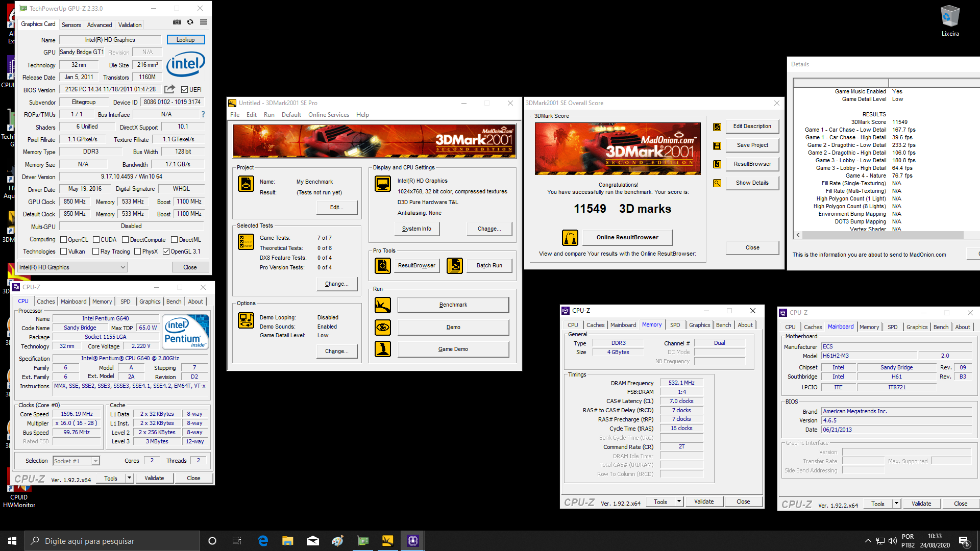Open CPUID HWMonitor desktop icon
980x551 pixels.
19,496
